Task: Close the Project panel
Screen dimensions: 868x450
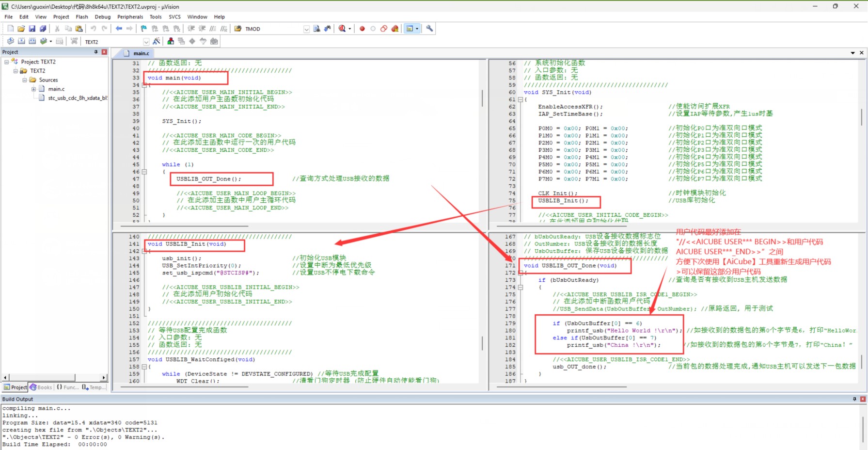Action: 104,52
